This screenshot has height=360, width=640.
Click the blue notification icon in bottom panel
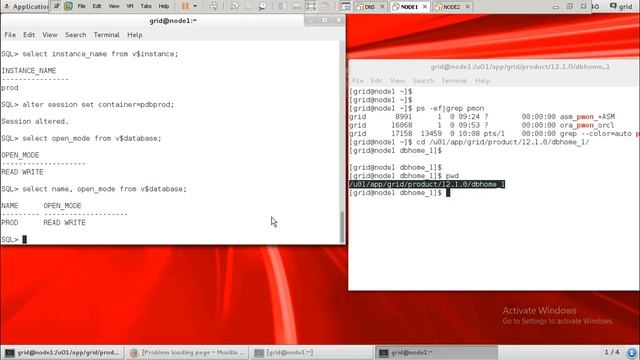[632, 352]
